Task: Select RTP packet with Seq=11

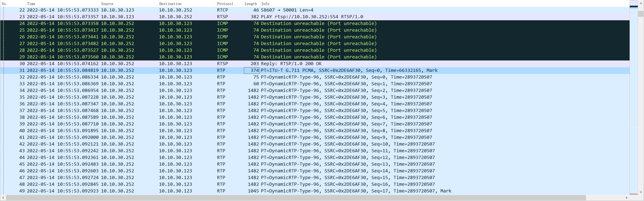Action: pos(315,151)
